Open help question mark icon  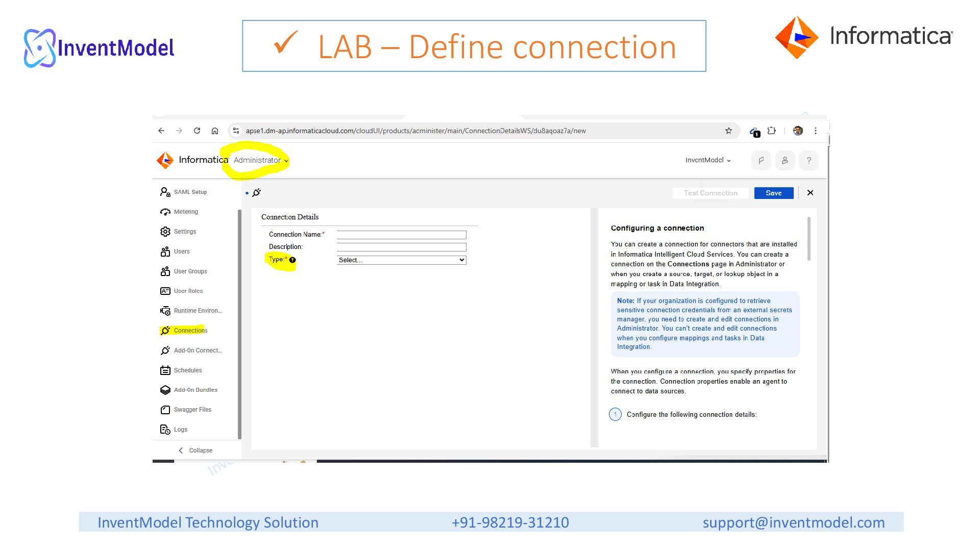point(809,160)
